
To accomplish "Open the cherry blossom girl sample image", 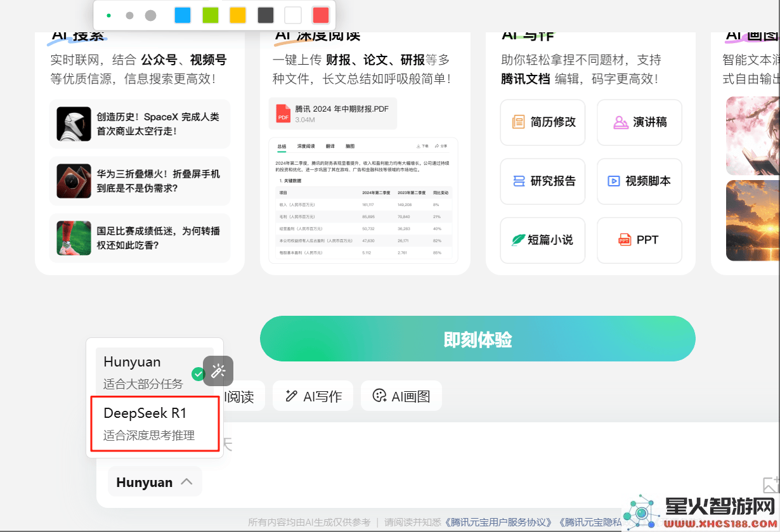I will pos(753,136).
